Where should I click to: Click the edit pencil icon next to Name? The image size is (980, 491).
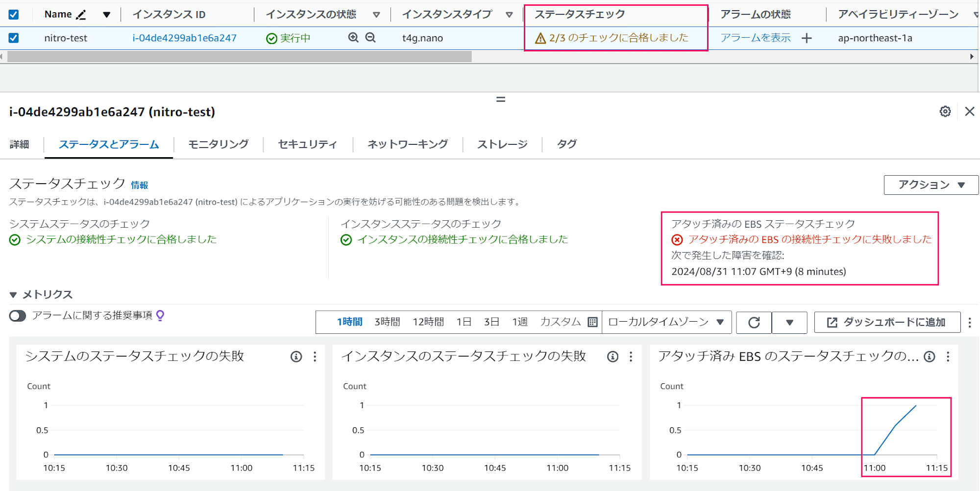(x=81, y=15)
